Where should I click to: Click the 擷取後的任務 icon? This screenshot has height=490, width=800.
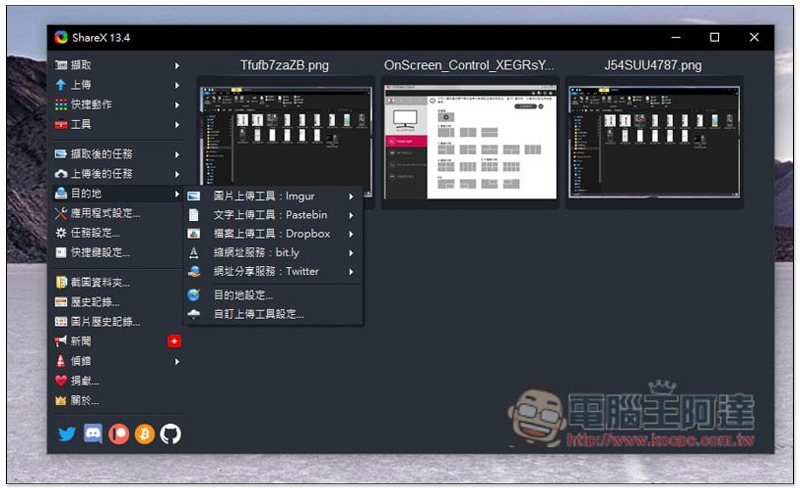(x=61, y=154)
